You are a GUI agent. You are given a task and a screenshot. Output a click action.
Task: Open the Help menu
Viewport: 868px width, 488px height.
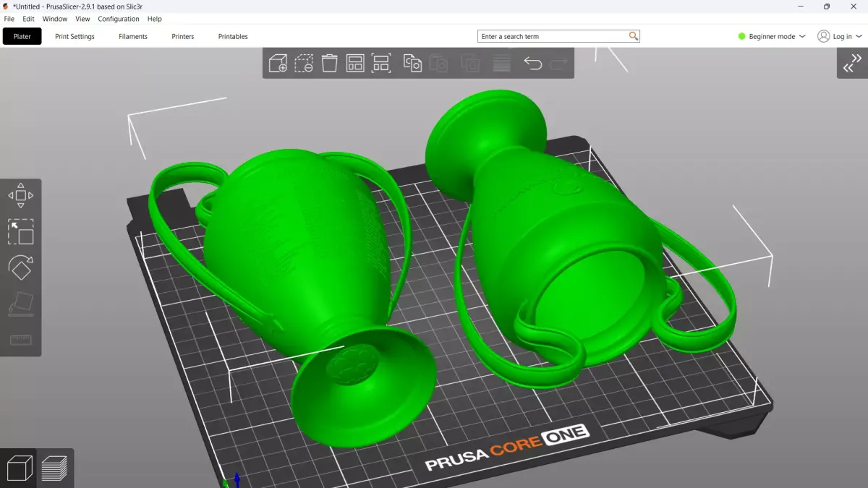point(155,19)
